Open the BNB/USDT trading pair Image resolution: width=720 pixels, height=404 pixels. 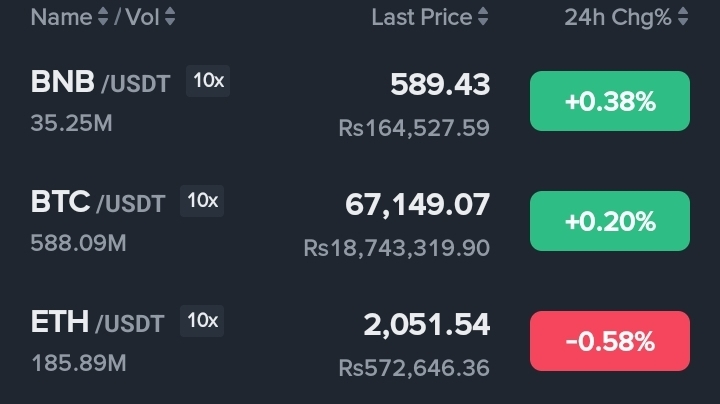100,83
